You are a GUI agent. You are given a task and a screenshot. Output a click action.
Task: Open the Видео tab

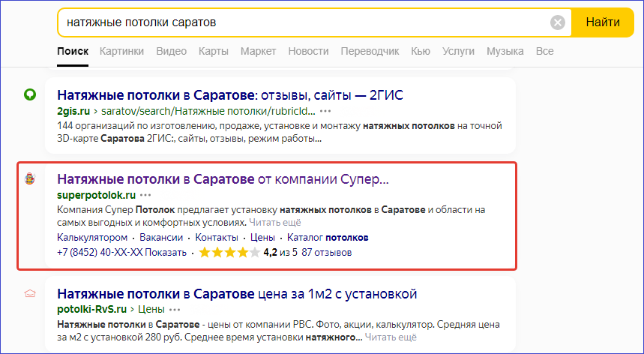pos(171,51)
